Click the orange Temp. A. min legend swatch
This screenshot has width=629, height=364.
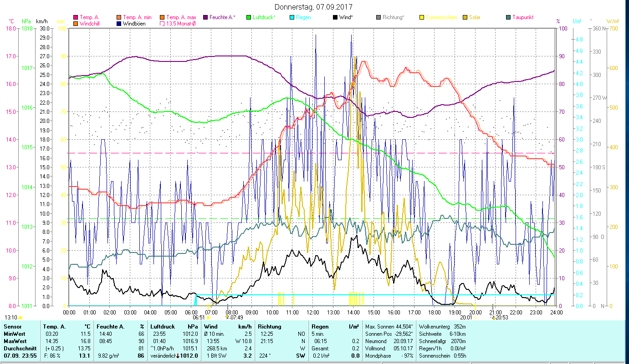(119, 17)
